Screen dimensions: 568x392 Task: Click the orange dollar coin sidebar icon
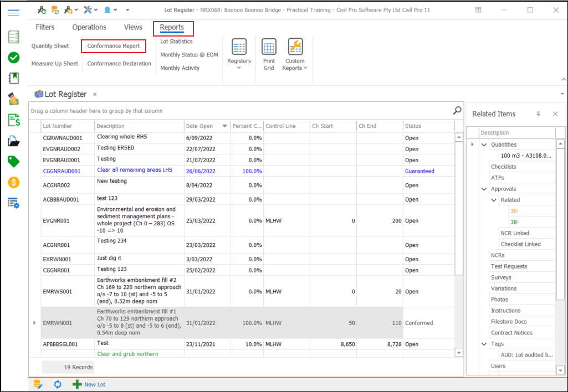14,182
